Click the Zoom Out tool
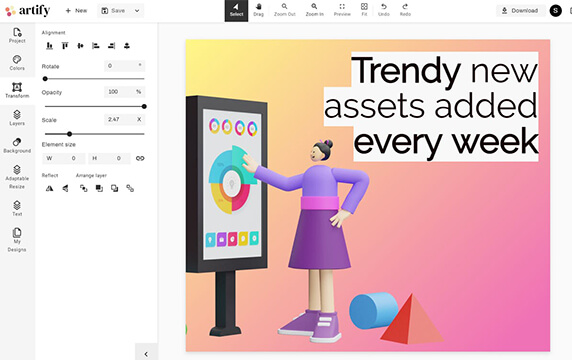The height and width of the screenshot is (360, 572). point(285,10)
